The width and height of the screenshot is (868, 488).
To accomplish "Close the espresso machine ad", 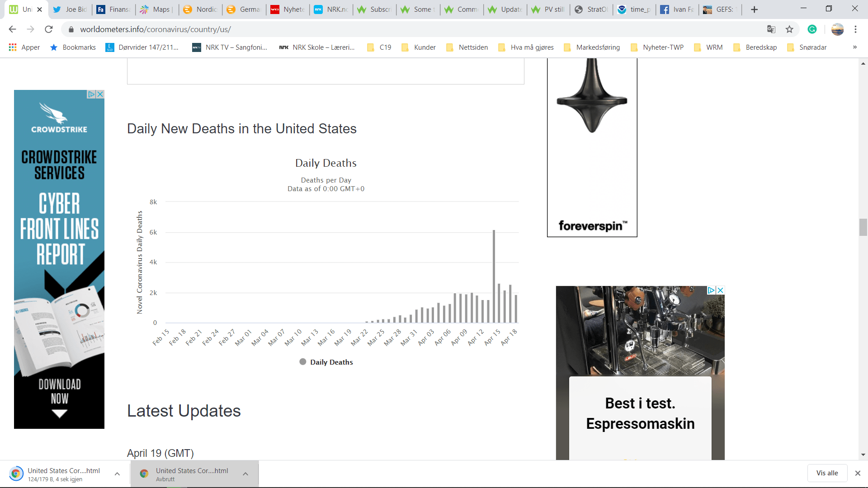I will [x=721, y=290].
